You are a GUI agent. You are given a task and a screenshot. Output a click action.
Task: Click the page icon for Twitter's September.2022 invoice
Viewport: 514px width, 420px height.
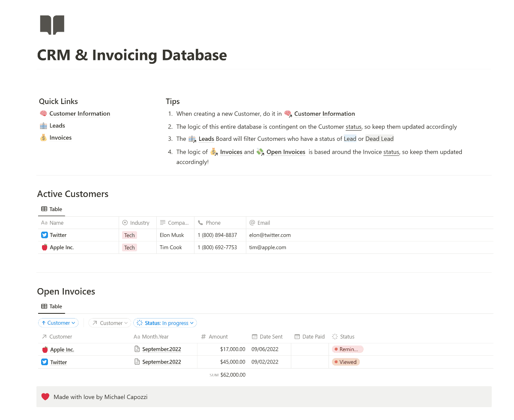coord(137,362)
